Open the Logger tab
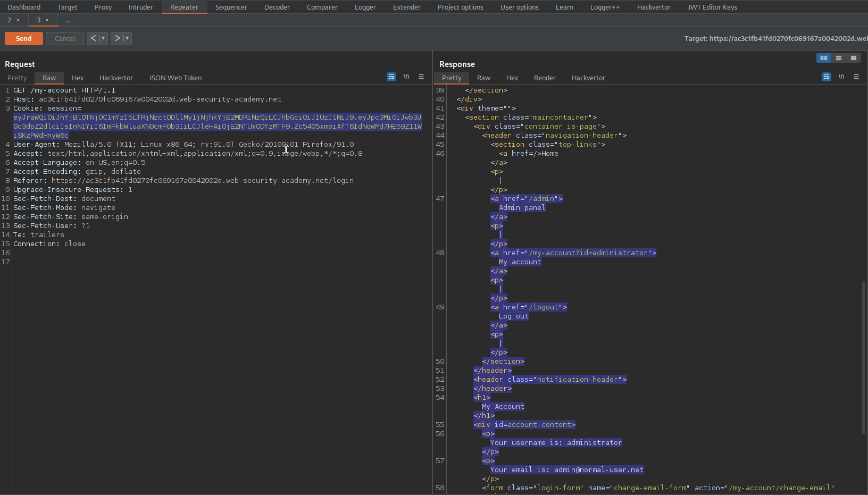The width and height of the screenshot is (868, 495). point(365,7)
